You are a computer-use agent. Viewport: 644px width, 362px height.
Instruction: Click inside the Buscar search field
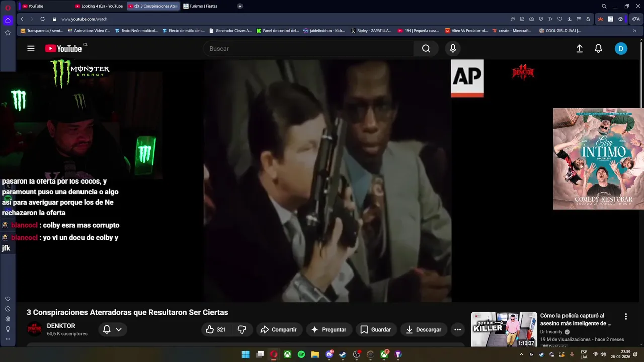pos(308,49)
